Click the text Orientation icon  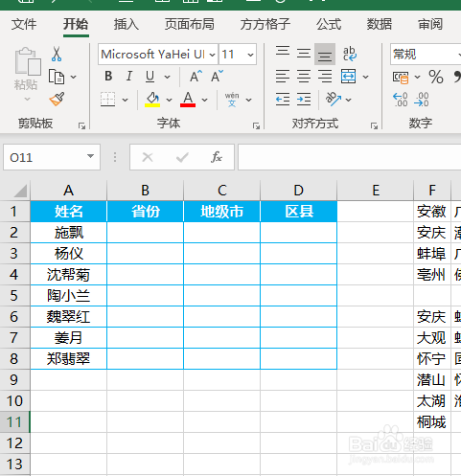point(334,99)
